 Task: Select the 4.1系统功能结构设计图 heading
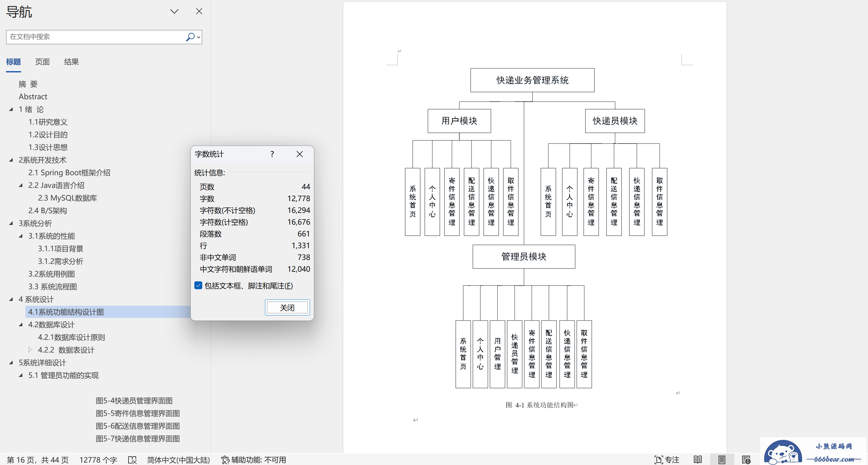pos(66,312)
